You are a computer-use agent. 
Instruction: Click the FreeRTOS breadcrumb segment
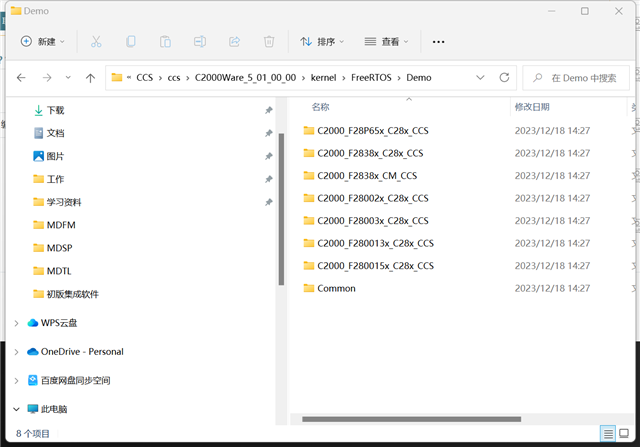click(x=371, y=78)
